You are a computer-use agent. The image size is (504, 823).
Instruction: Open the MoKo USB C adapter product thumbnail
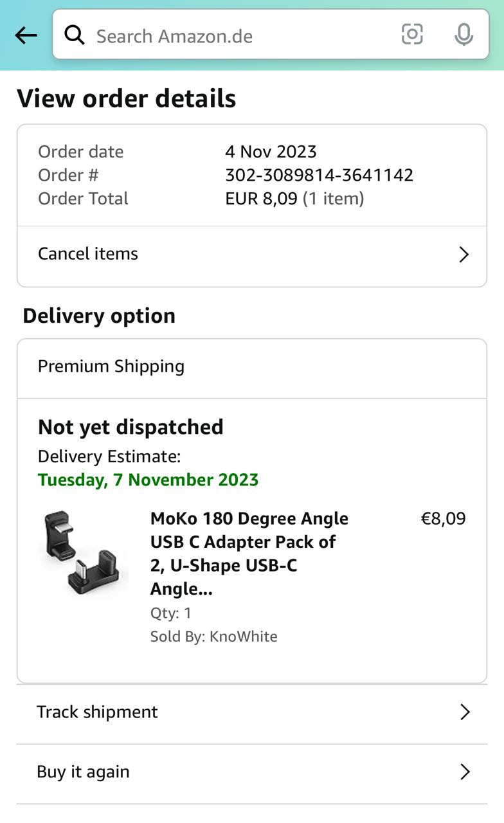pyautogui.click(x=83, y=552)
